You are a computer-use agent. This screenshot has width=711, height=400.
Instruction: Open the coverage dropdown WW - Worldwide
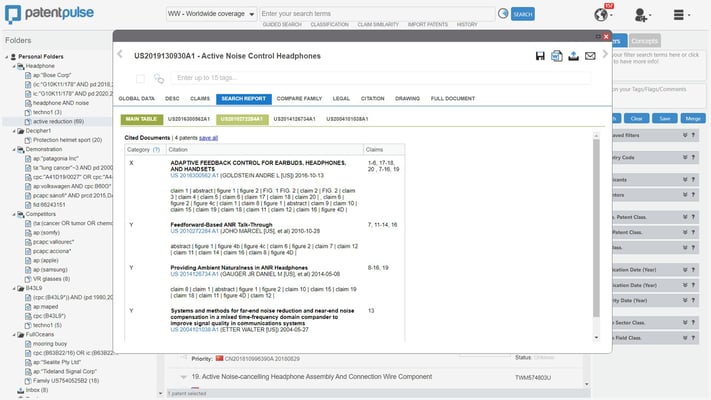coord(211,14)
